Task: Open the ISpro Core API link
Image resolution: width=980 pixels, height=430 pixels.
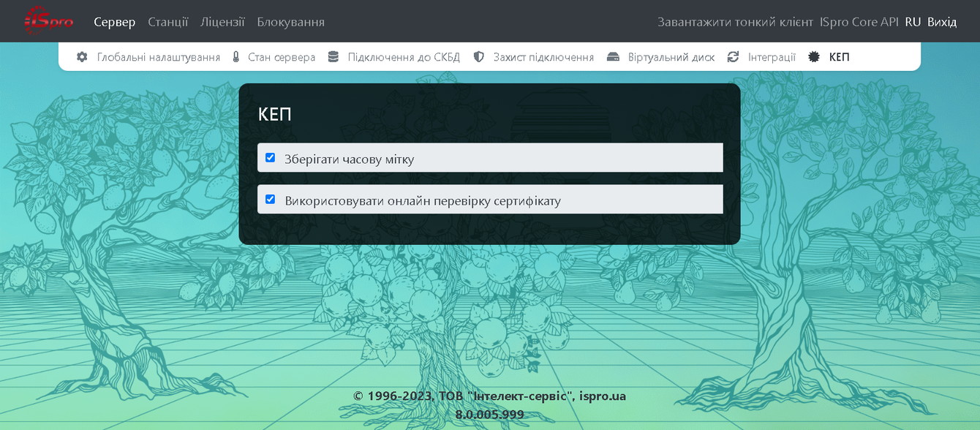Action: coord(859,22)
